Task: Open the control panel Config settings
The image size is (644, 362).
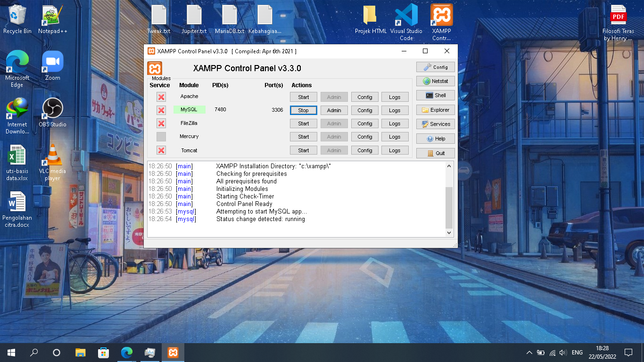Action: pos(435,66)
